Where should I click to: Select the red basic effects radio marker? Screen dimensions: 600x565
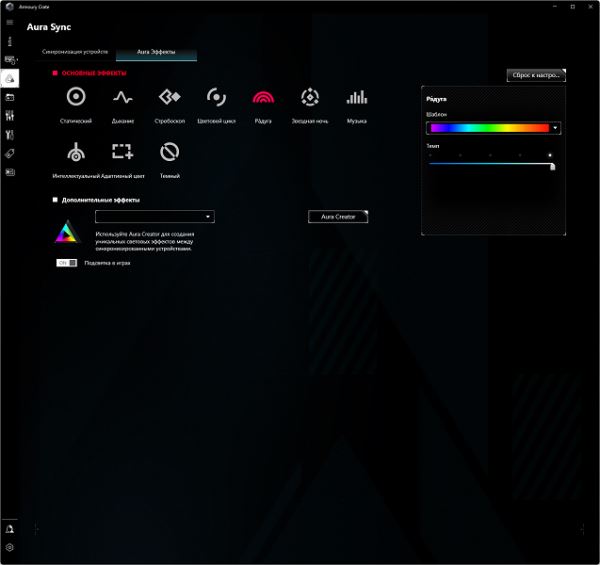(x=55, y=73)
